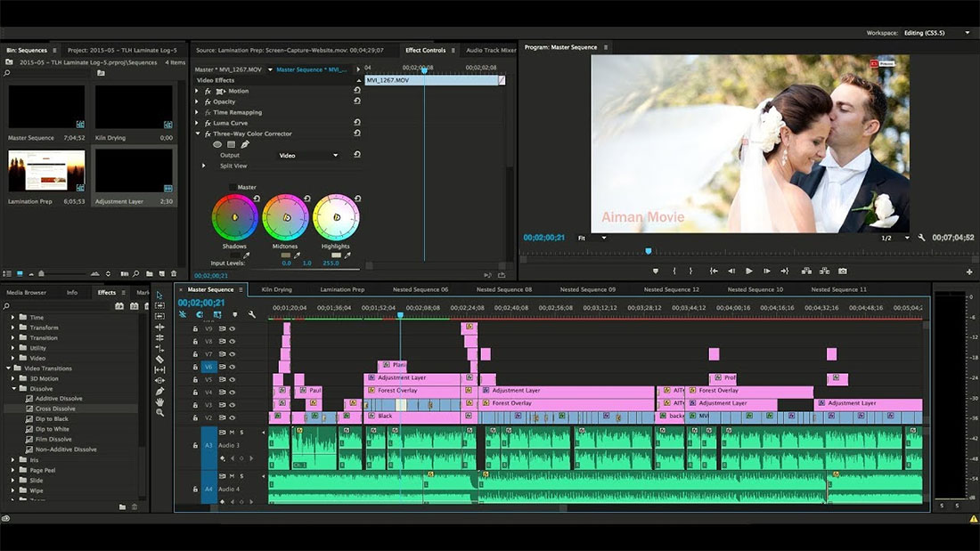Image resolution: width=980 pixels, height=551 pixels.
Task: Open the Nested Sequence 06 tab
Action: coord(421,289)
